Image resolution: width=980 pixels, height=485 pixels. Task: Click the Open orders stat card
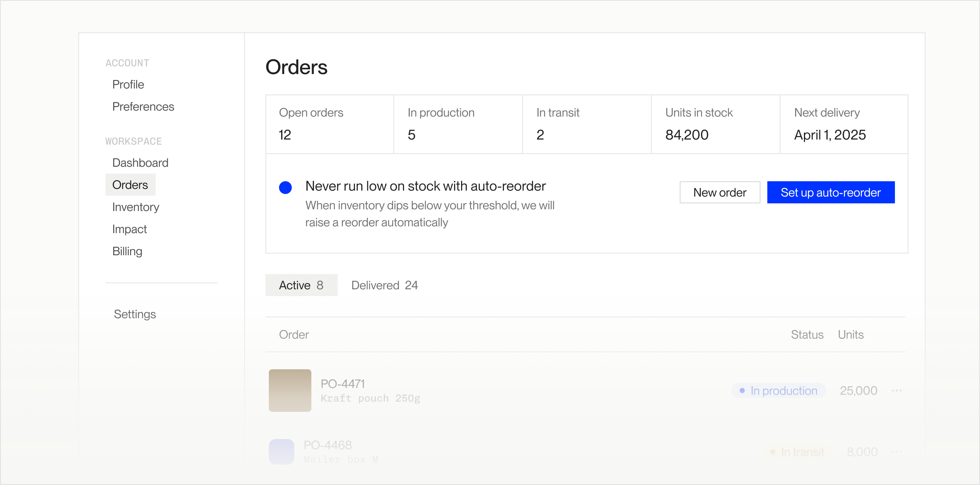tap(330, 125)
